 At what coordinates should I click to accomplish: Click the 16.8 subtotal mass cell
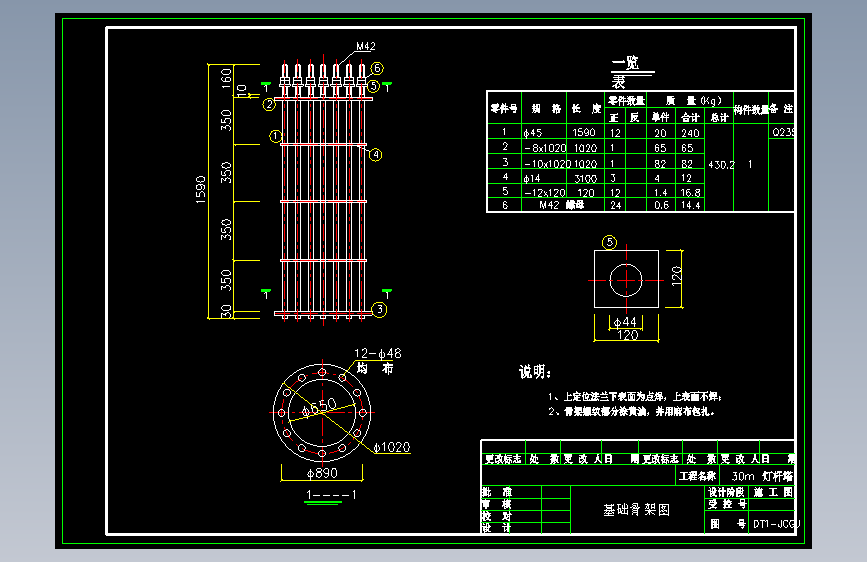691,192
